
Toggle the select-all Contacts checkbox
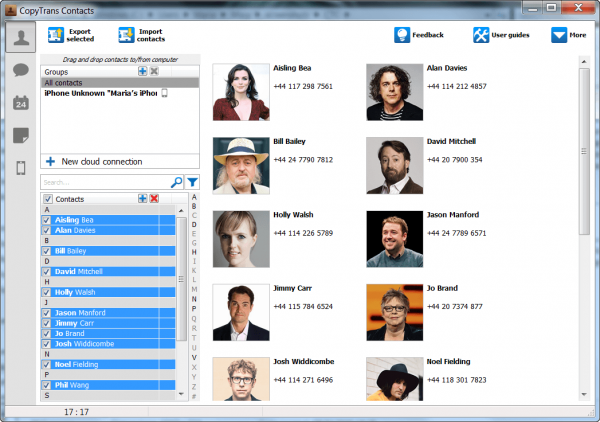(x=47, y=199)
